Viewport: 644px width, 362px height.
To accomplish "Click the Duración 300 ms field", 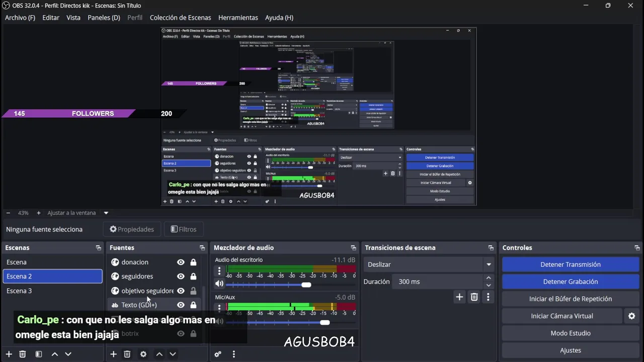I will point(437,282).
